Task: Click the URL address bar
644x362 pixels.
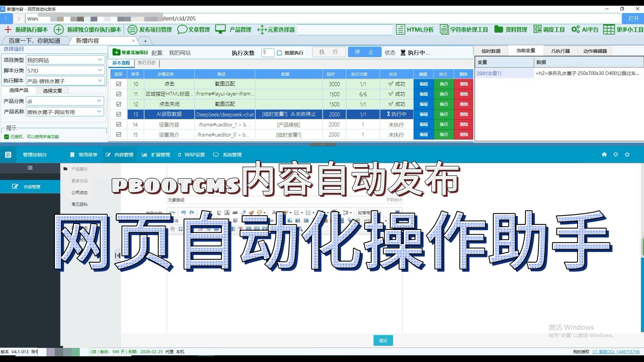Action: pos(324,18)
